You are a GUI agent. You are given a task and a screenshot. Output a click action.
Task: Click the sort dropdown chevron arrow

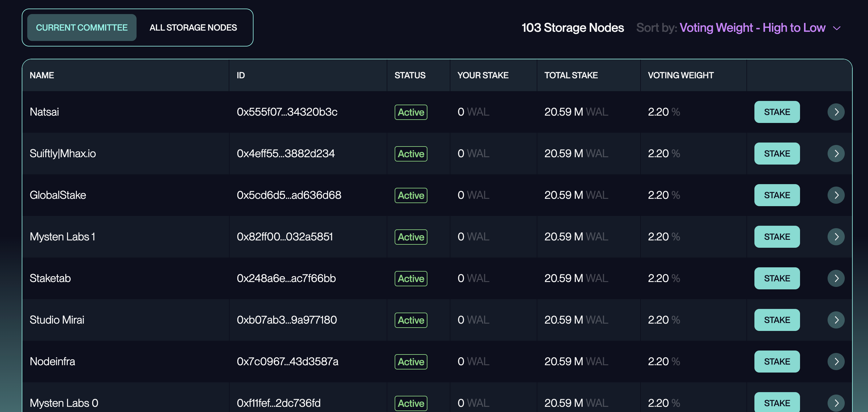(837, 28)
